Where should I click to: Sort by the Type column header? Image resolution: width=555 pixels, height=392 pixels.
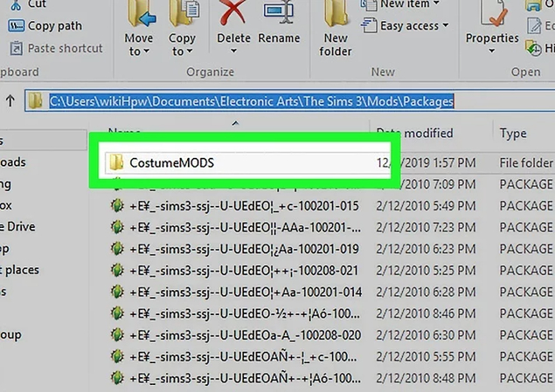coord(513,134)
